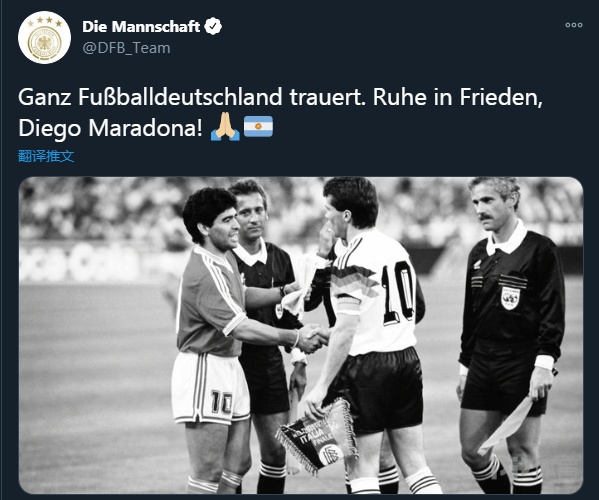599x500 pixels.
Task: Translate the tweet via 翻译推文 link
Action: pyautogui.click(x=46, y=156)
